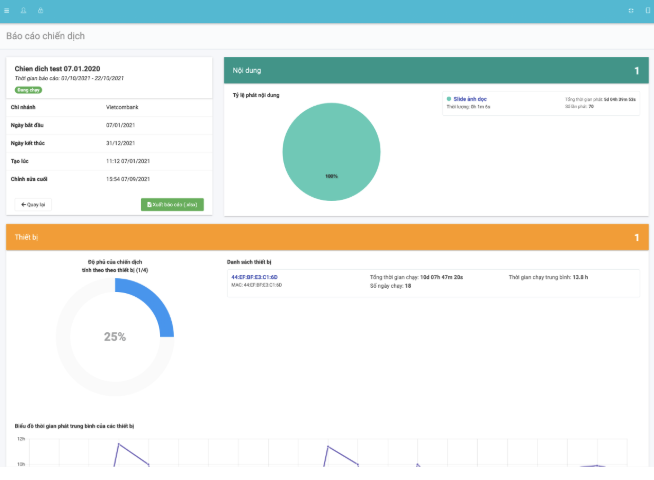Open the Slide ảnh dọc content link

pyautogui.click(x=470, y=100)
